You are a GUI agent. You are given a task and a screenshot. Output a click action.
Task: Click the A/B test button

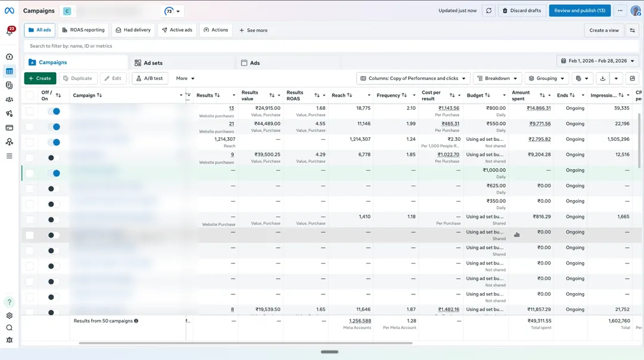[x=150, y=78]
